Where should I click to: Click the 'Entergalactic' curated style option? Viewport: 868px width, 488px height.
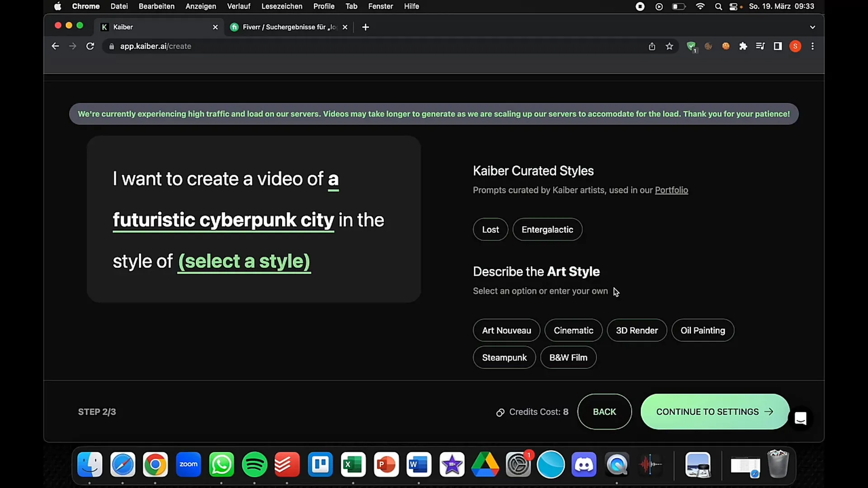pyautogui.click(x=547, y=229)
